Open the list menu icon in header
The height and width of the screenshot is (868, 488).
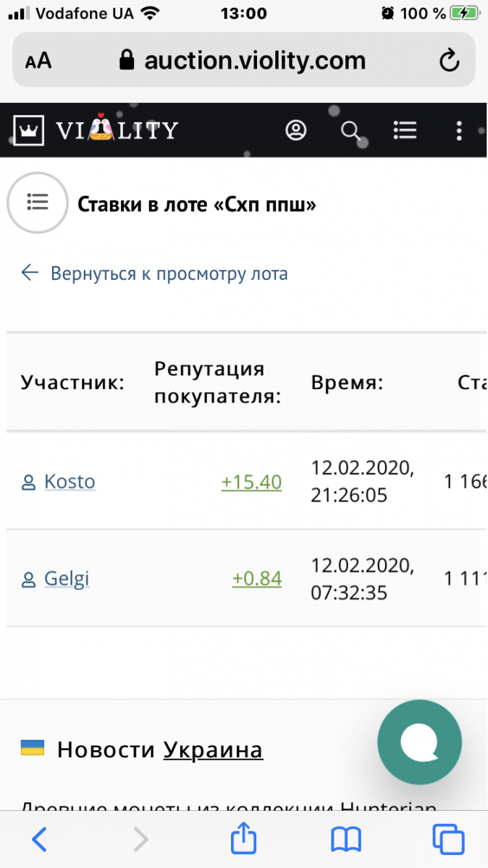tap(405, 130)
